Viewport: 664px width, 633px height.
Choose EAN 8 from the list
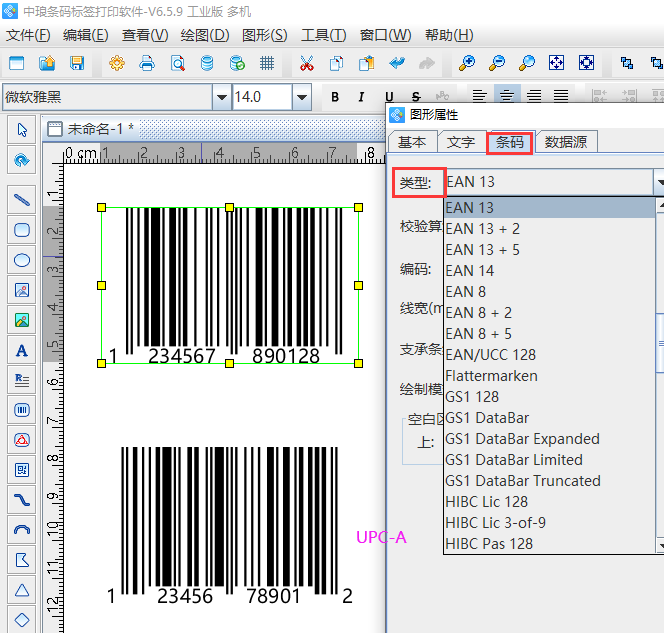click(x=550, y=292)
